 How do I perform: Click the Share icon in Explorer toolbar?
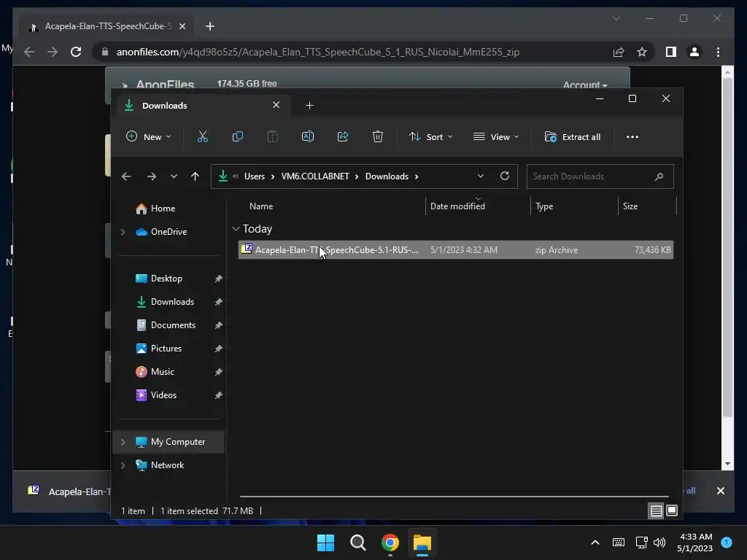pos(343,137)
